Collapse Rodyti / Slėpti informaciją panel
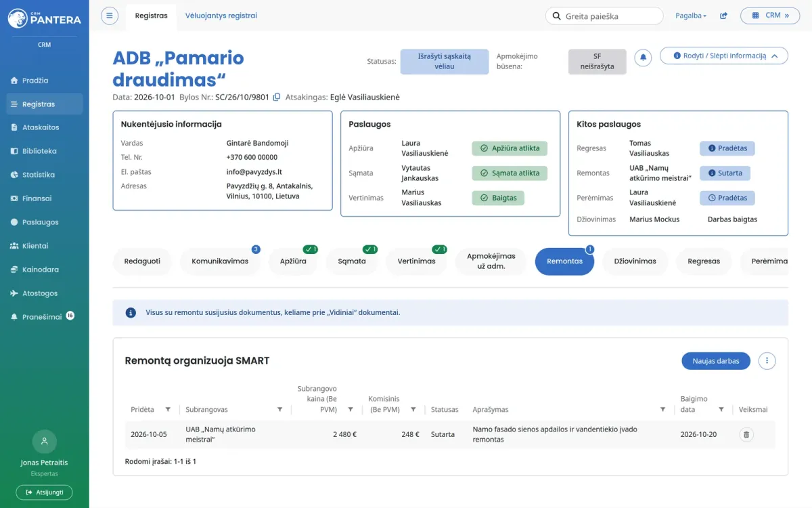This screenshot has width=812, height=508. [724, 56]
